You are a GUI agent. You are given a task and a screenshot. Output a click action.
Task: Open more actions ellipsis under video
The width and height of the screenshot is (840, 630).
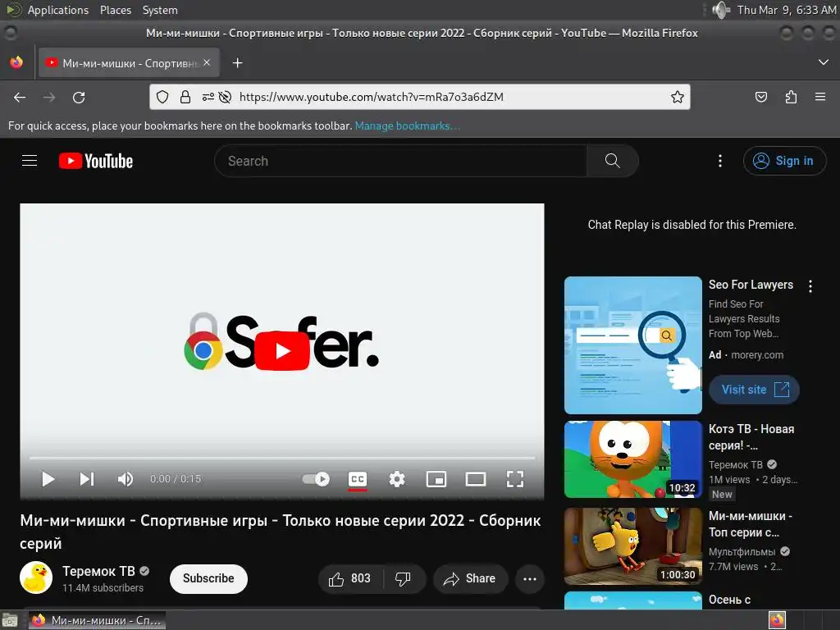(x=530, y=578)
